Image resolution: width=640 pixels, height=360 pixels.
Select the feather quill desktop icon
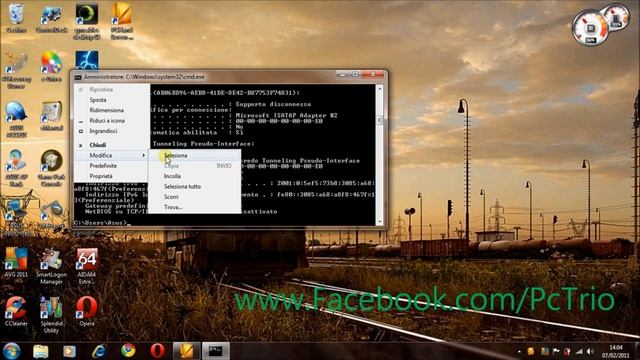[16, 70]
